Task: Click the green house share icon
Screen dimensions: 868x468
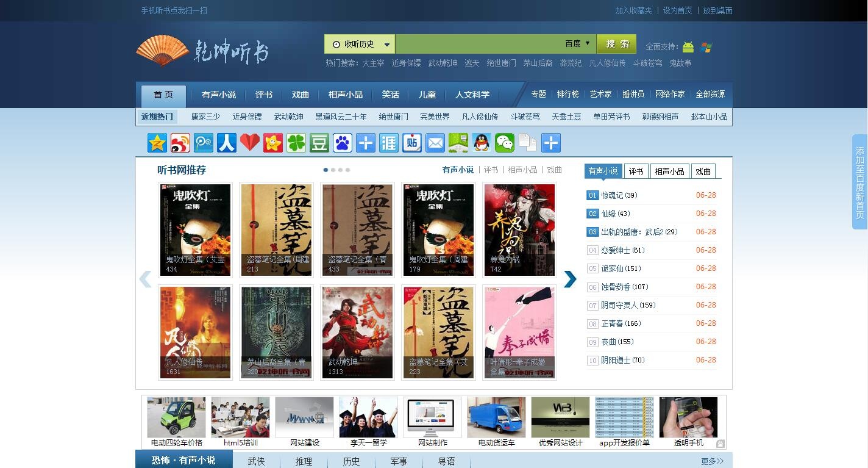Action: tap(458, 143)
